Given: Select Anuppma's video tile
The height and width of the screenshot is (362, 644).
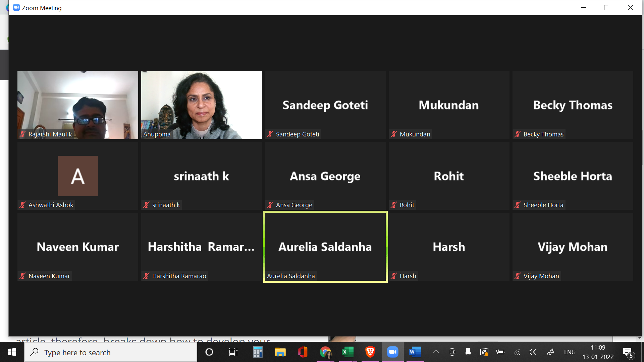Looking at the screenshot, I should pyautogui.click(x=201, y=105).
